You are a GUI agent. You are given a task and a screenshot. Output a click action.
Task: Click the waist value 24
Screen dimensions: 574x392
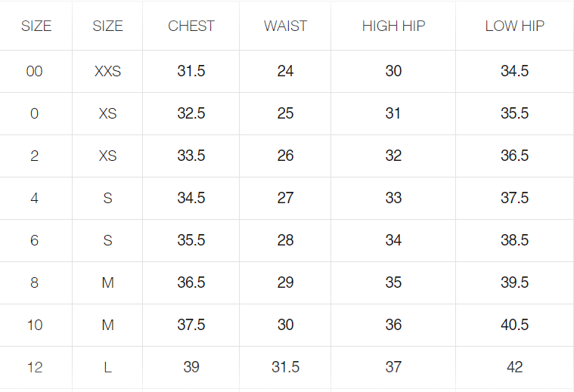285,71
